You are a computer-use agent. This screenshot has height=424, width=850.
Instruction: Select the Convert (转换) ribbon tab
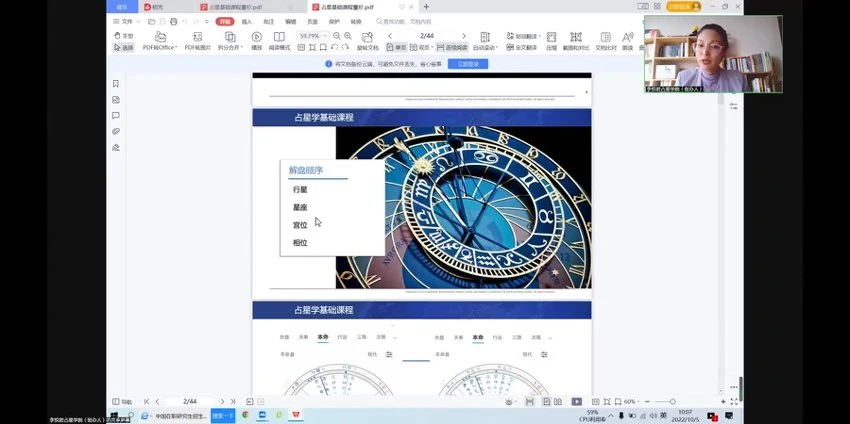click(356, 22)
